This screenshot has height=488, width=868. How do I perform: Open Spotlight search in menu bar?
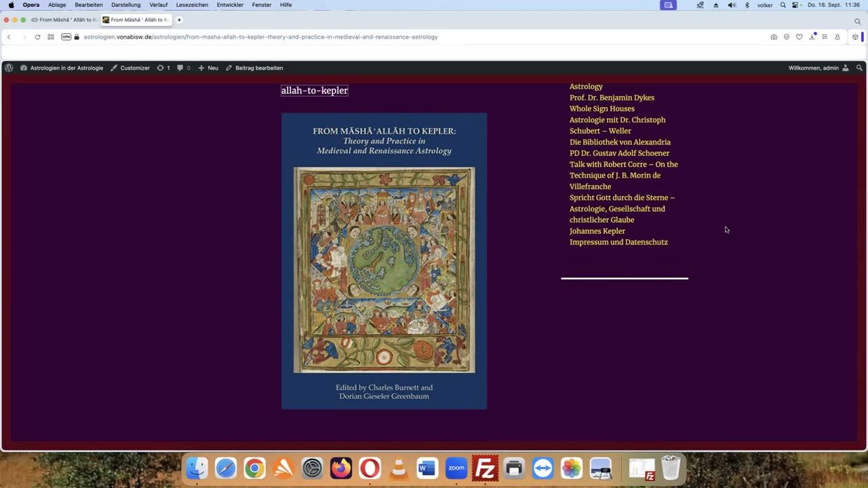(783, 5)
